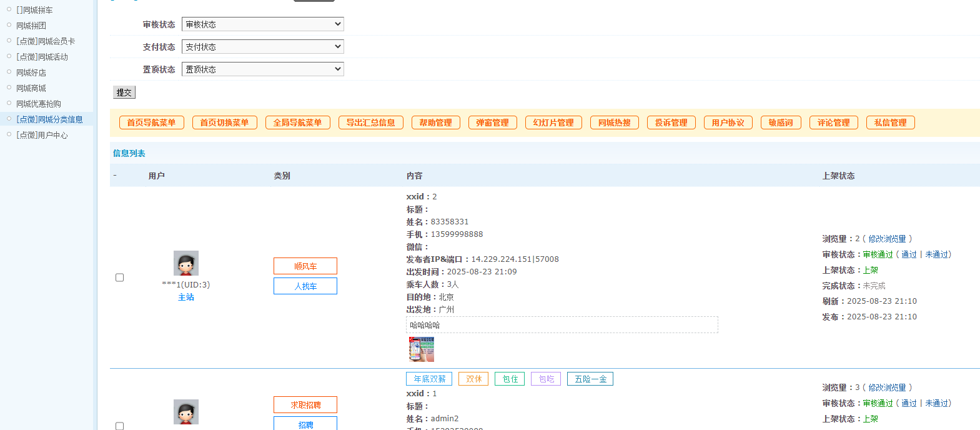Image resolution: width=980 pixels, height=430 pixels.
Task: Select 同城拼团 in the sidebar
Action: [31, 26]
